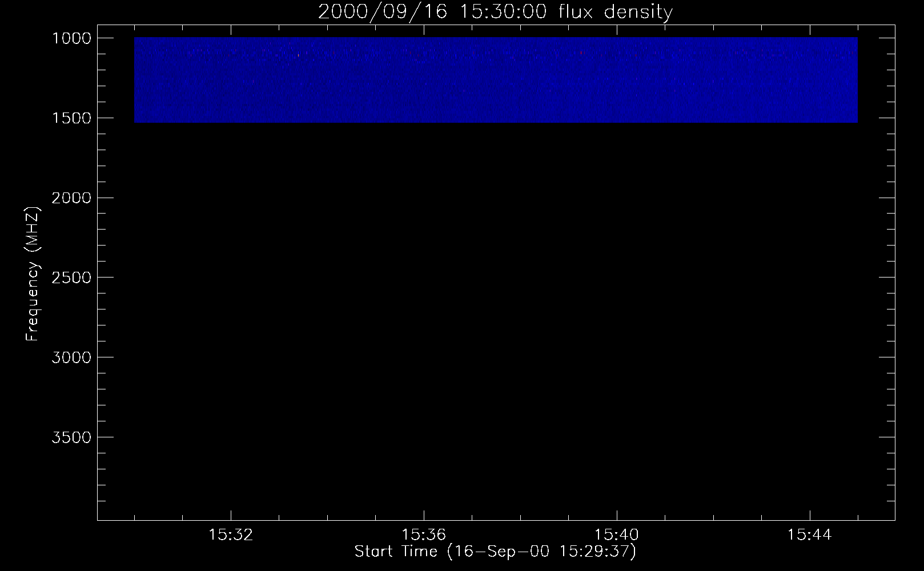Viewport: 924px width, 571px height.
Task: Click the 1500 frequency tick label
Action: [x=71, y=118]
